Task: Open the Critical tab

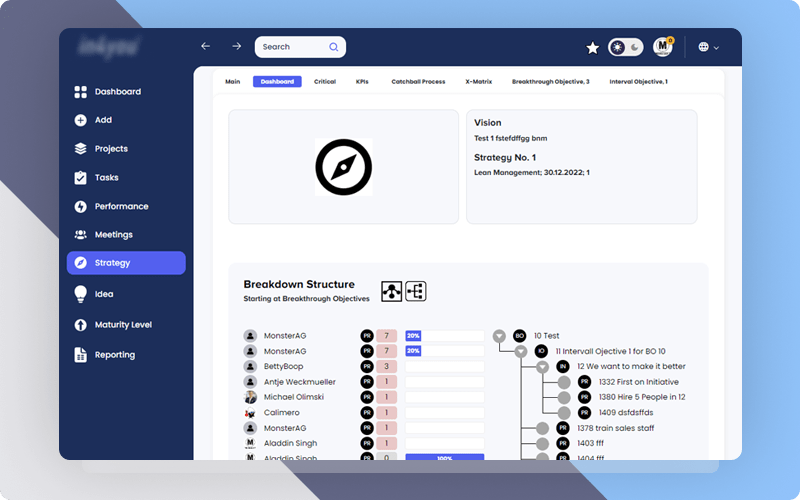Action: pyautogui.click(x=325, y=82)
